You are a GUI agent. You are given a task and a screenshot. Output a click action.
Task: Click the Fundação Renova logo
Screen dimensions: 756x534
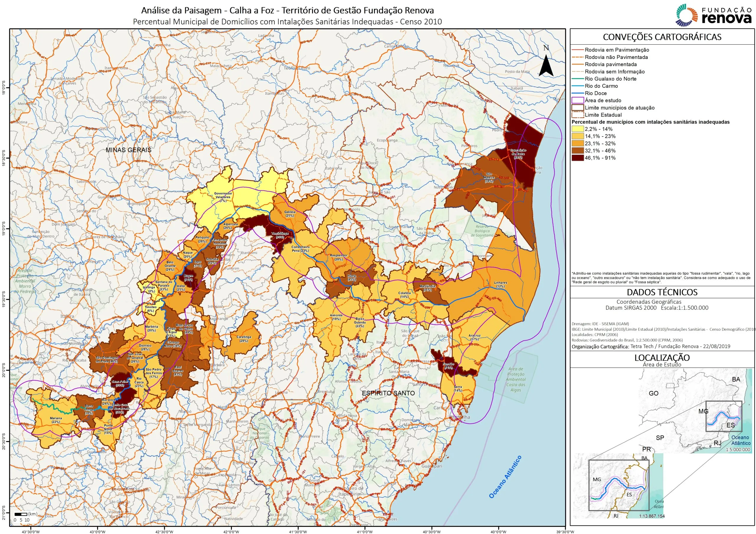pyautogui.click(x=713, y=15)
